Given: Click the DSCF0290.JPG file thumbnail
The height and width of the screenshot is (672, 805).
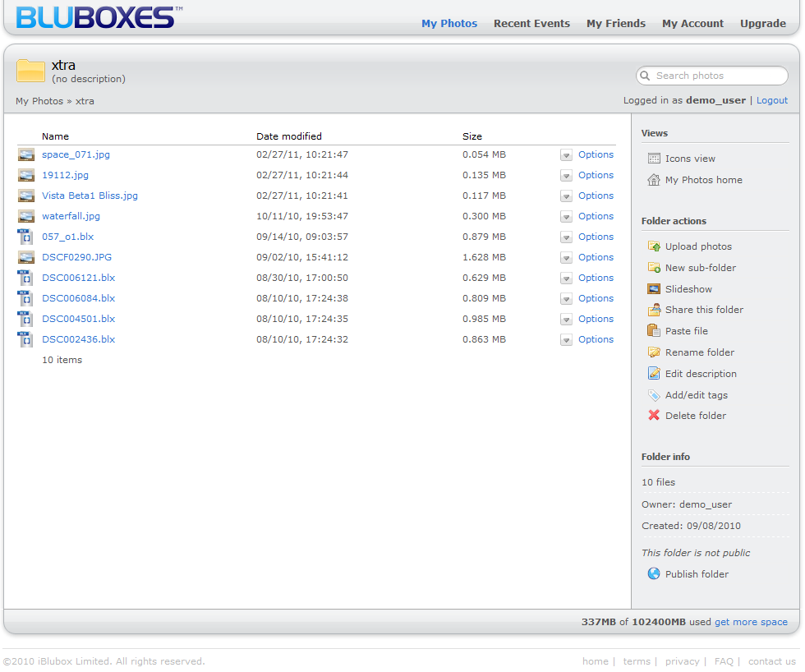Looking at the screenshot, I should 26,257.
